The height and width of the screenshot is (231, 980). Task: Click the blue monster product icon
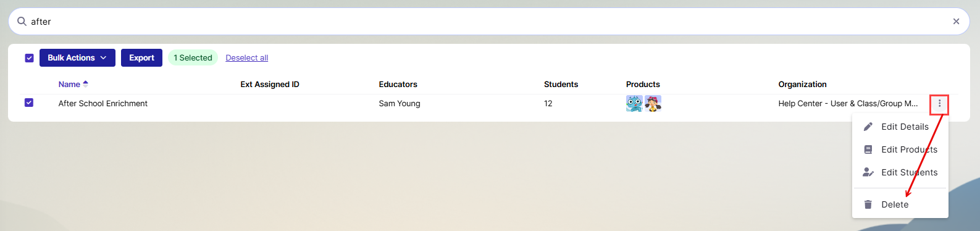[634, 103]
